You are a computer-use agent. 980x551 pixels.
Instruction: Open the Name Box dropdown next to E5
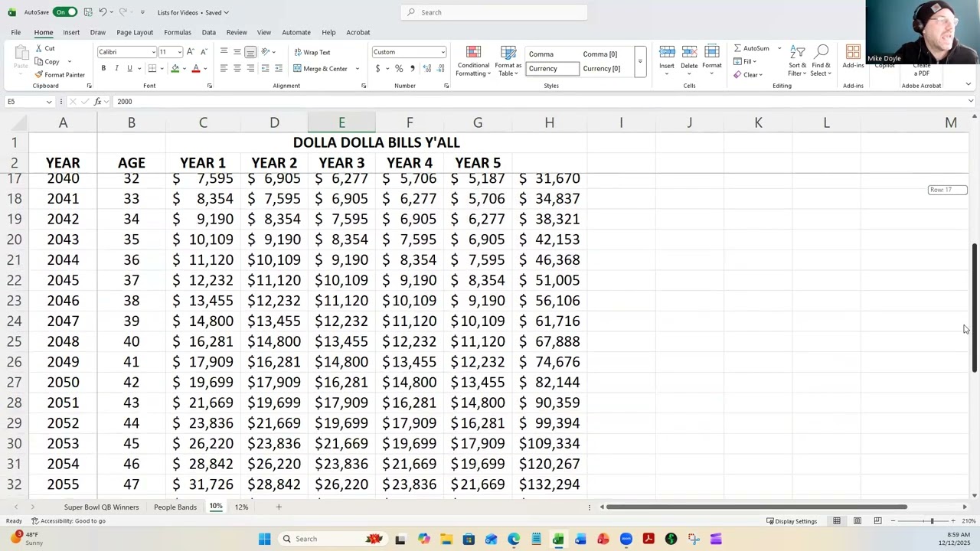[x=49, y=102]
